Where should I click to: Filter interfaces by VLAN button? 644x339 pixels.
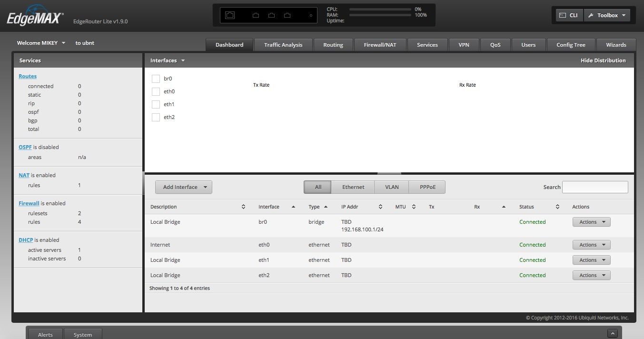(x=391, y=187)
